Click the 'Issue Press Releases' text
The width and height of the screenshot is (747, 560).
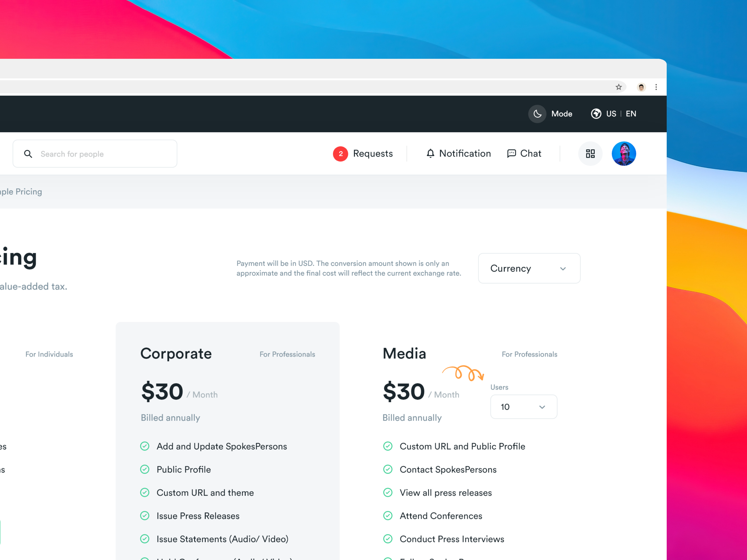pyautogui.click(x=198, y=516)
